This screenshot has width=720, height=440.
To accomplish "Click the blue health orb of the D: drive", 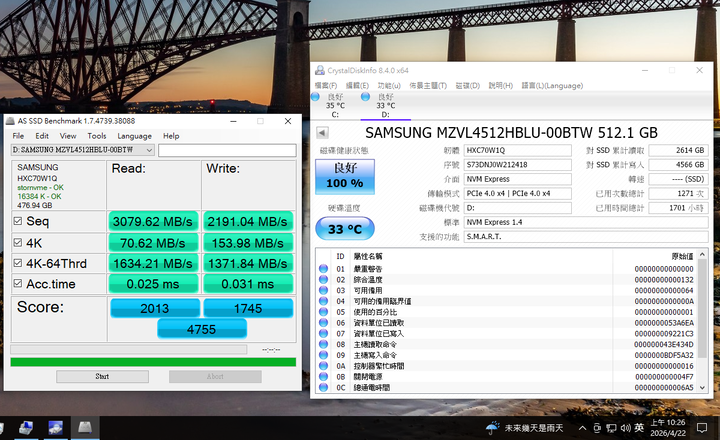I will click(x=366, y=97).
